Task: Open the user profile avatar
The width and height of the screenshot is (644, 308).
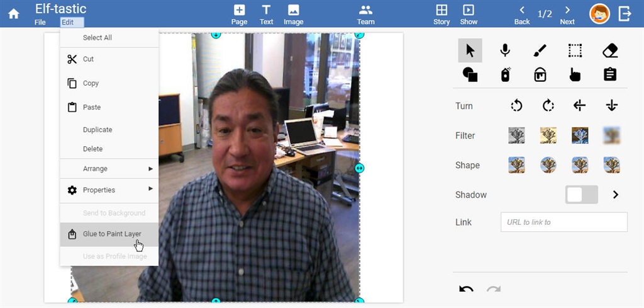Action: coord(599,14)
